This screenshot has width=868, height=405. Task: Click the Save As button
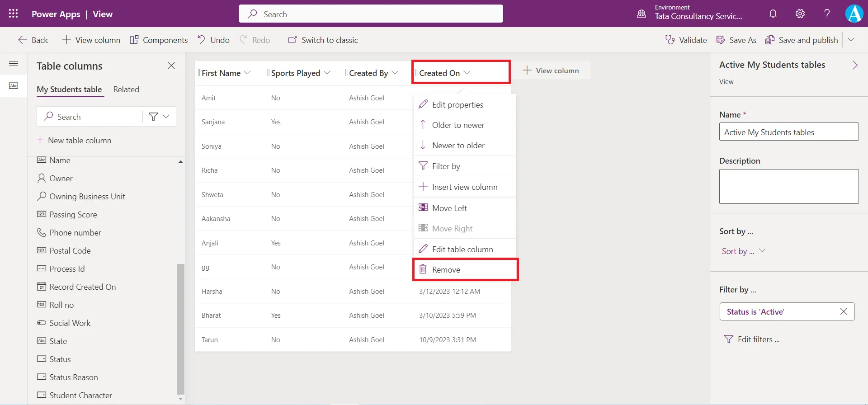736,40
